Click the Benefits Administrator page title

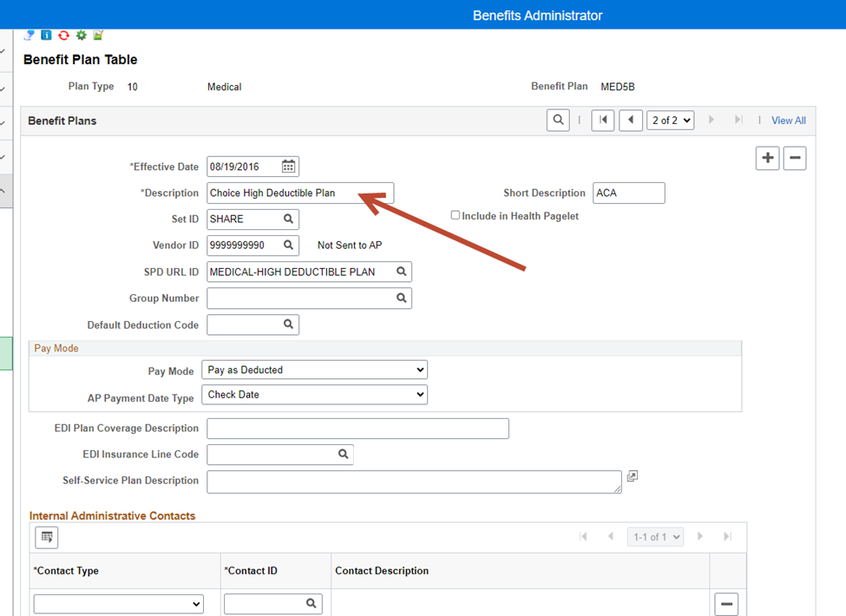(537, 15)
